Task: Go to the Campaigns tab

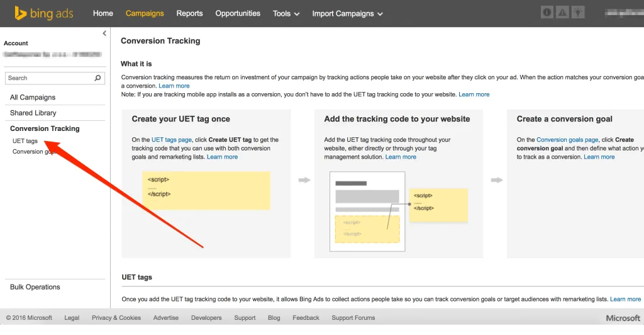Action: [145, 13]
